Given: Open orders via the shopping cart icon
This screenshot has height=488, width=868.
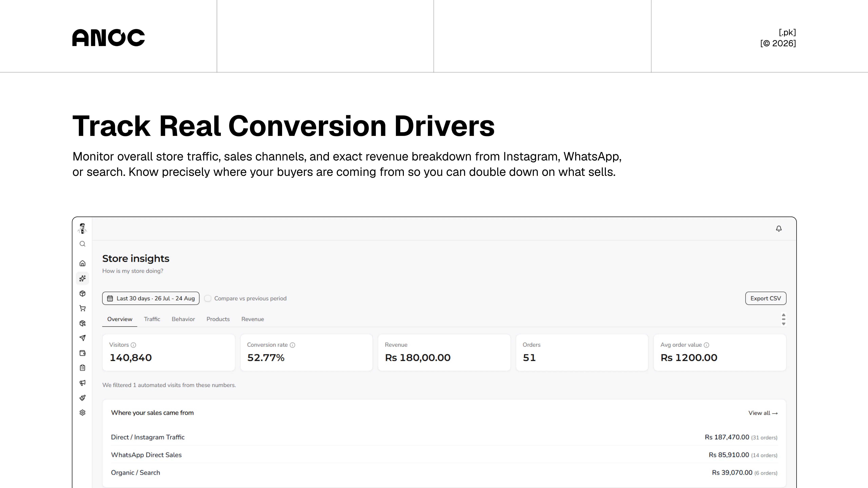Looking at the screenshot, I should [83, 308].
